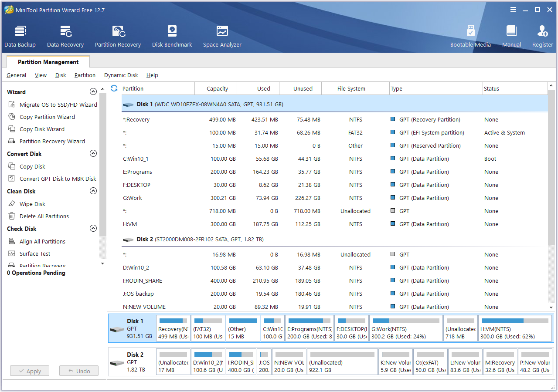This screenshot has height=392, width=558.
Task: Start the Disk Benchmark tool
Action: tap(172, 36)
